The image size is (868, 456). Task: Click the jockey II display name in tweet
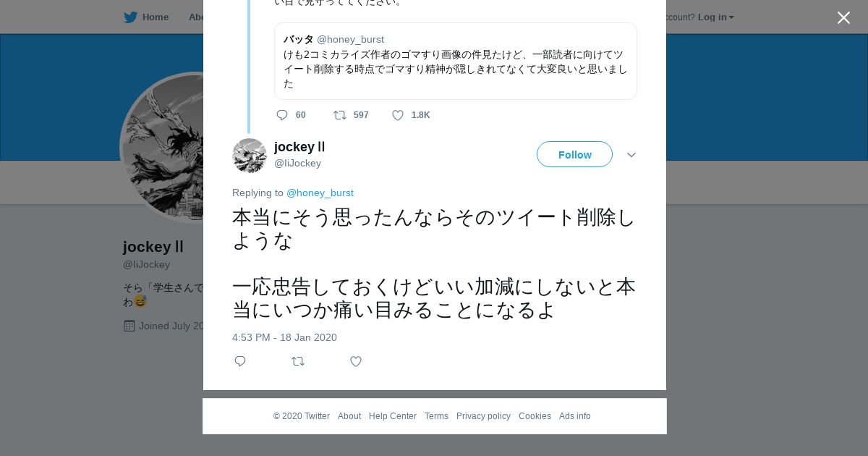point(299,147)
